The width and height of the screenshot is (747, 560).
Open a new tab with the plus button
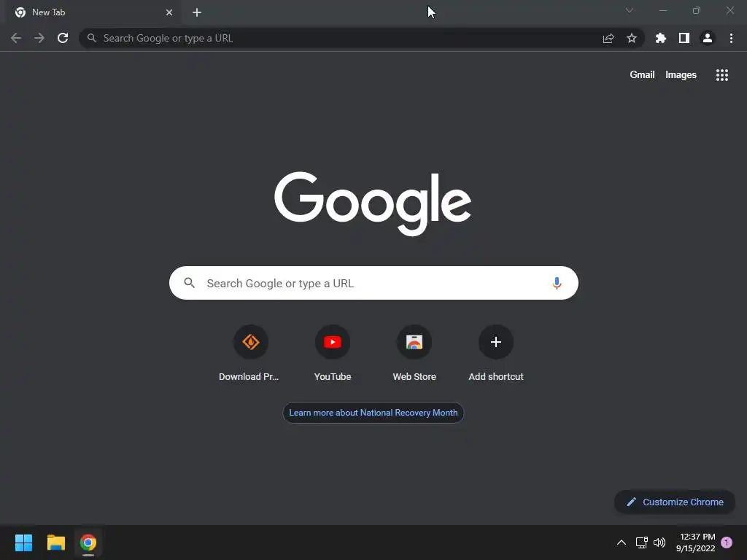click(197, 12)
